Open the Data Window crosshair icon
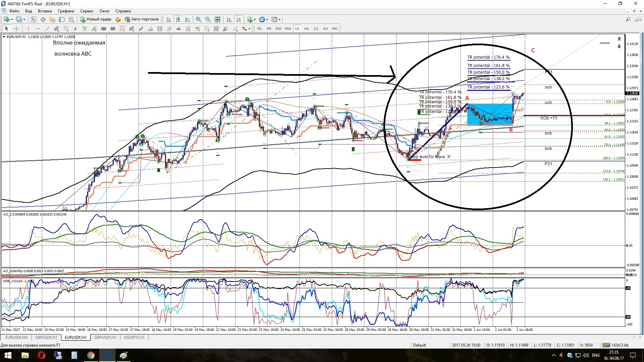Image resolution: width=644 pixels, height=362 pixels. pyautogui.click(x=43, y=19)
